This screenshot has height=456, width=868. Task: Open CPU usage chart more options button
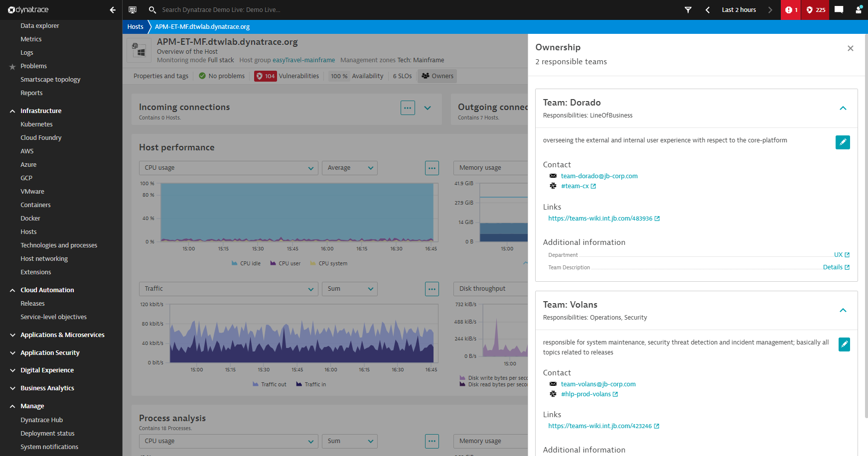pyautogui.click(x=432, y=168)
